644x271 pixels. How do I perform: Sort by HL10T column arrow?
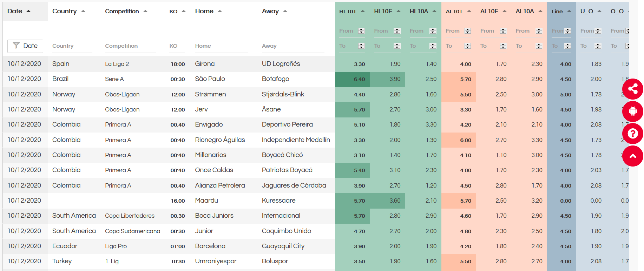[363, 11]
